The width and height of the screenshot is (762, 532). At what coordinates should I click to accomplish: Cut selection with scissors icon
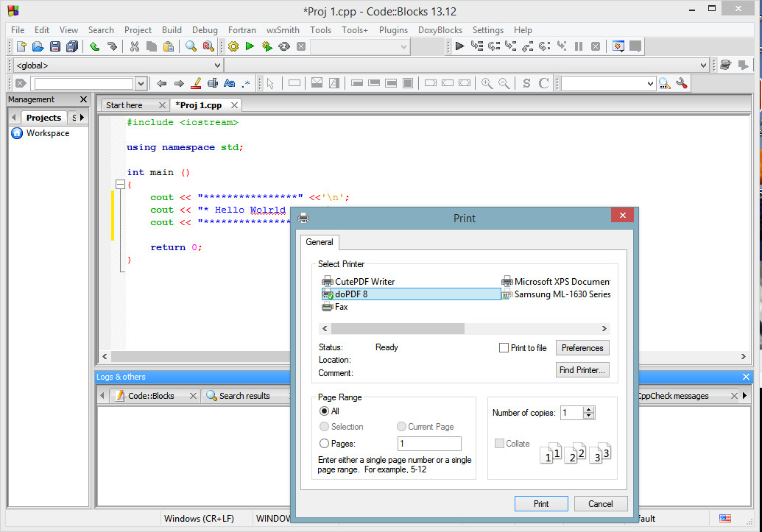point(135,46)
